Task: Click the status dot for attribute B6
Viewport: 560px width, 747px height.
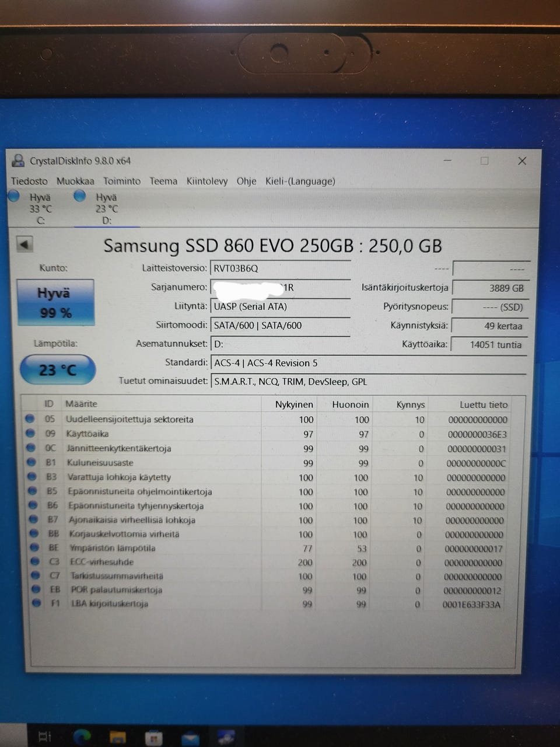Action: [33, 505]
